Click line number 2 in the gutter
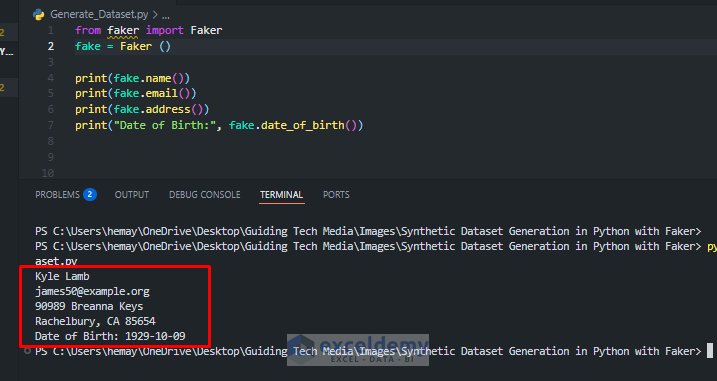Image resolution: width=717 pixels, height=381 pixels. (x=51, y=46)
